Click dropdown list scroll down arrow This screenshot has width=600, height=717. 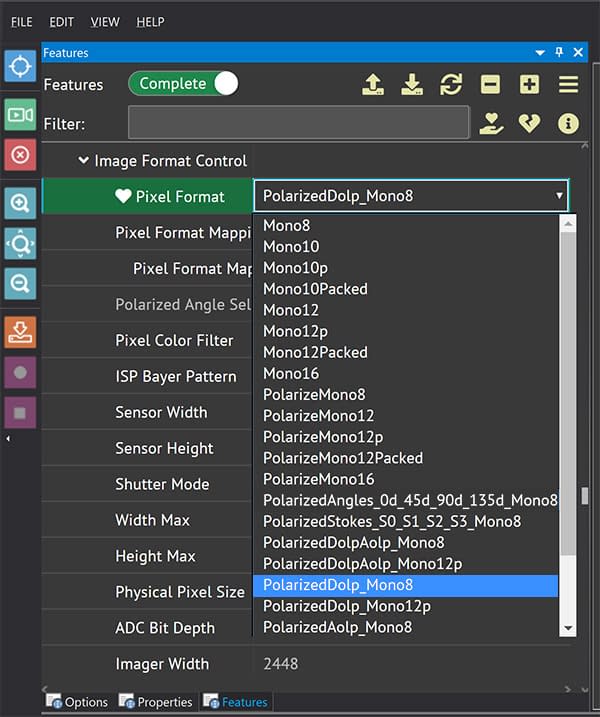pos(568,628)
